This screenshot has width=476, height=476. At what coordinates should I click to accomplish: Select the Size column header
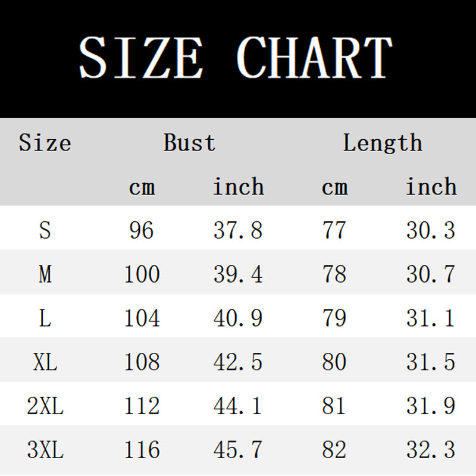(45, 143)
